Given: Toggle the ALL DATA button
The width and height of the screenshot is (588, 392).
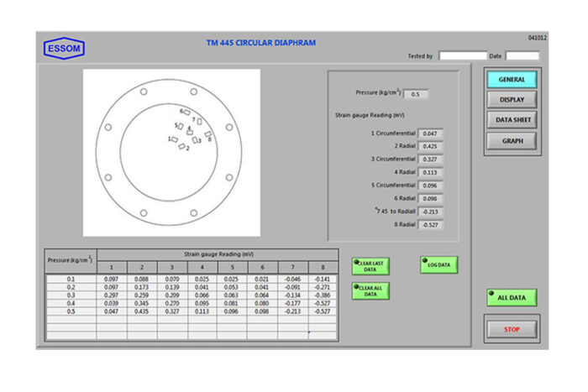Looking at the screenshot, I should 512,298.
